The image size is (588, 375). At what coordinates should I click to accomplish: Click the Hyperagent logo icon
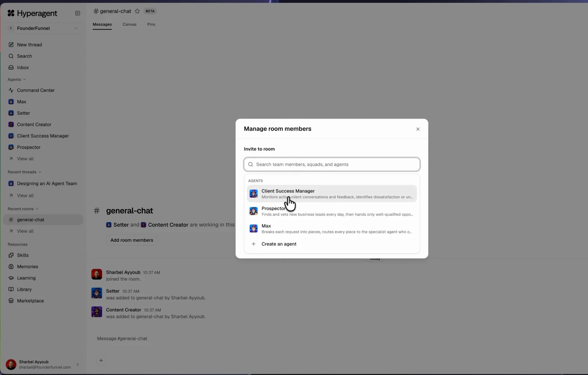click(x=11, y=13)
